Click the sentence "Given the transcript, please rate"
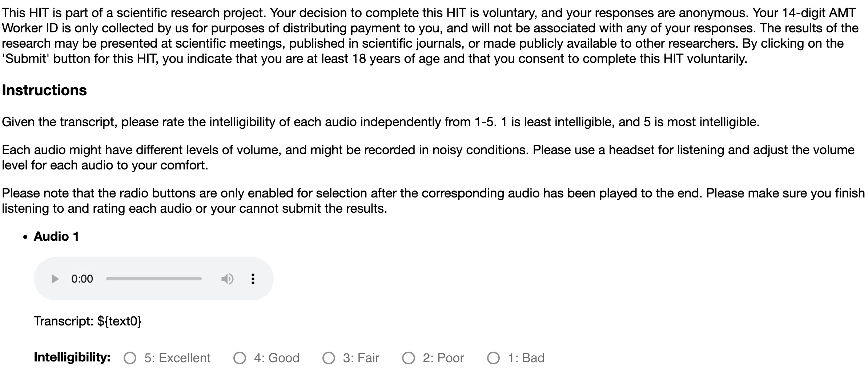868x376 pixels. click(381, 122)
